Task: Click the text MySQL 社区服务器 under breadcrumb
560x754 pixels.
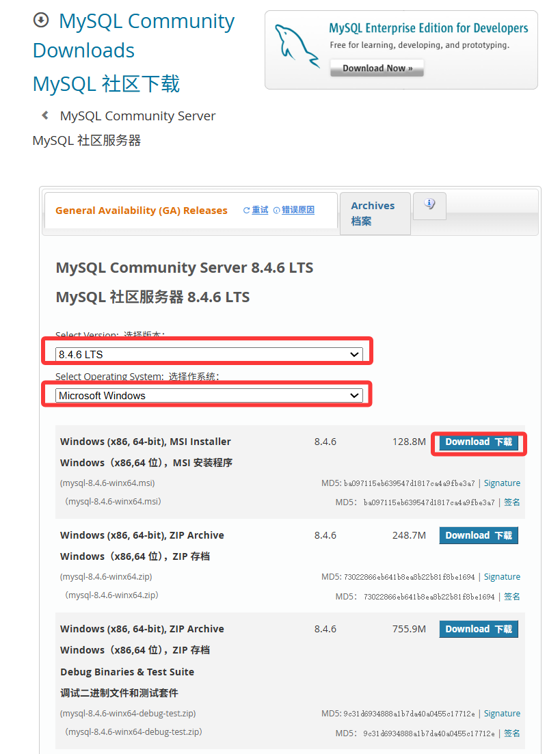Action: (87, 140)
